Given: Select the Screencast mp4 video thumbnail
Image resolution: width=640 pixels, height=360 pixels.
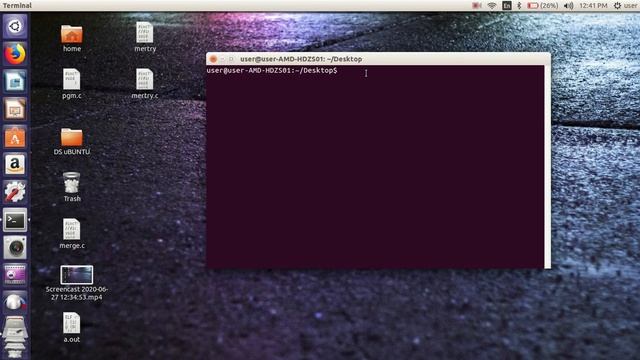Looking at the screenshot, I should (77, 275).
